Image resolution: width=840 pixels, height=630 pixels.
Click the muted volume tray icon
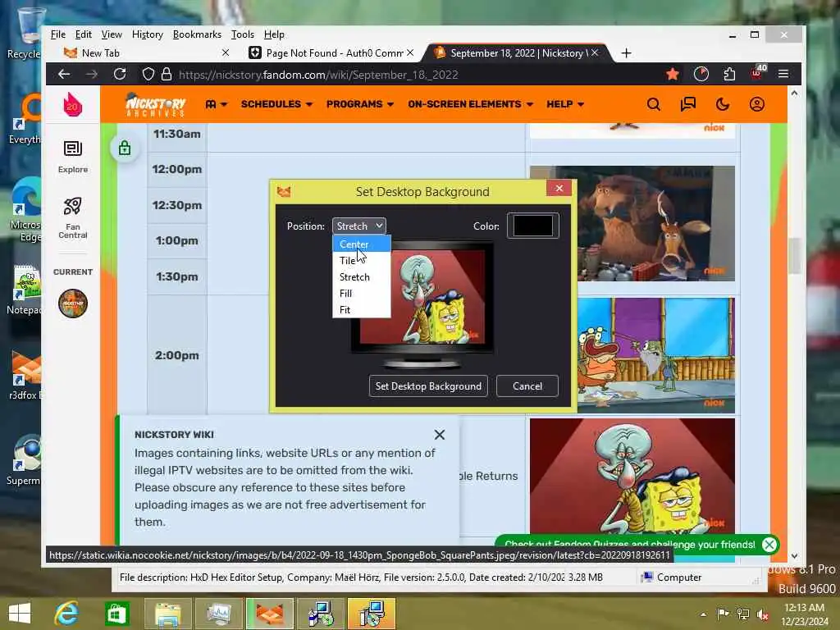(762, 614)
